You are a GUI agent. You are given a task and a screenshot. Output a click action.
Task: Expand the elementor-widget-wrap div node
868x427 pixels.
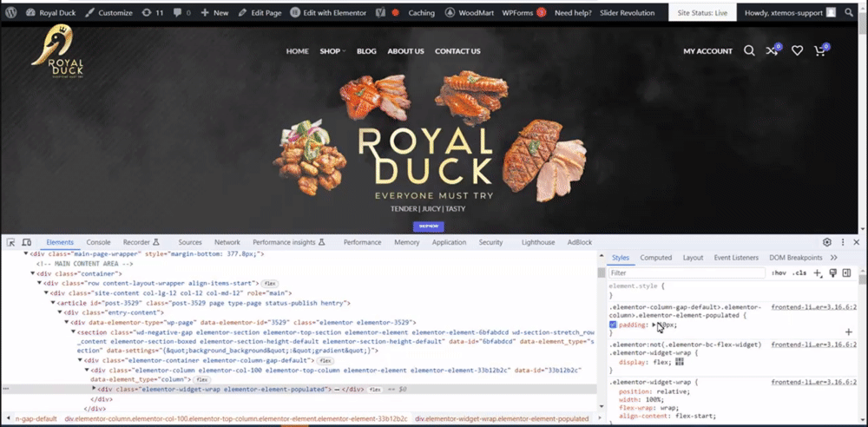point(94,389)
